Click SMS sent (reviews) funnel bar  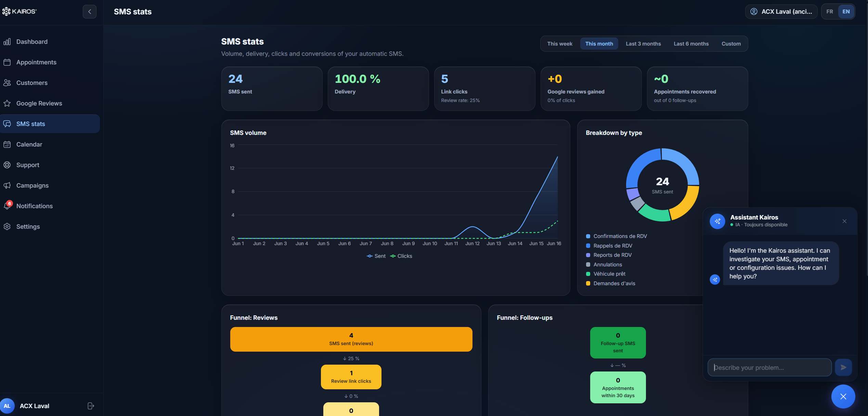(351, 339)
